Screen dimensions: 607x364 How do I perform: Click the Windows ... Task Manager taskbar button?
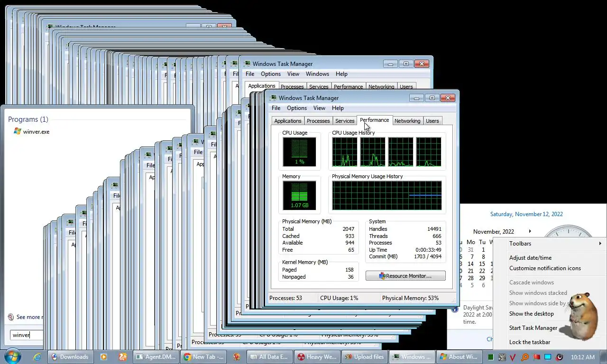point(412,357)
